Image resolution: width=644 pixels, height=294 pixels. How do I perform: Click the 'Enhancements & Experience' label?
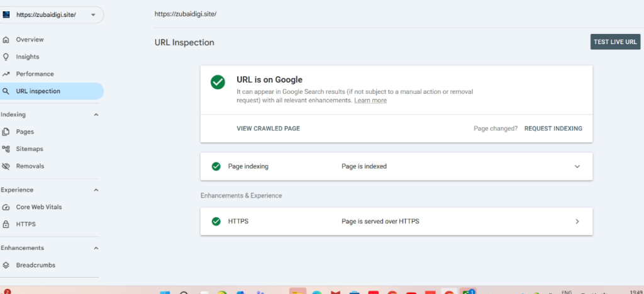pyautogui.click(x=241, y=195)
